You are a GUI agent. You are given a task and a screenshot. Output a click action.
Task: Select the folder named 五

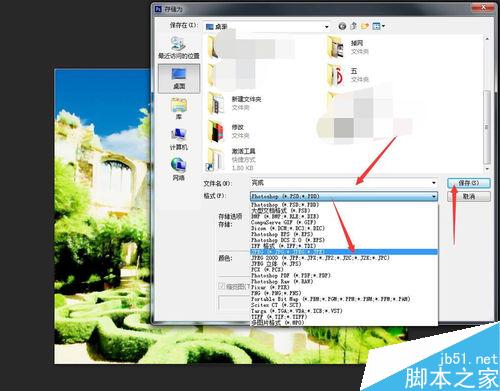348,75
